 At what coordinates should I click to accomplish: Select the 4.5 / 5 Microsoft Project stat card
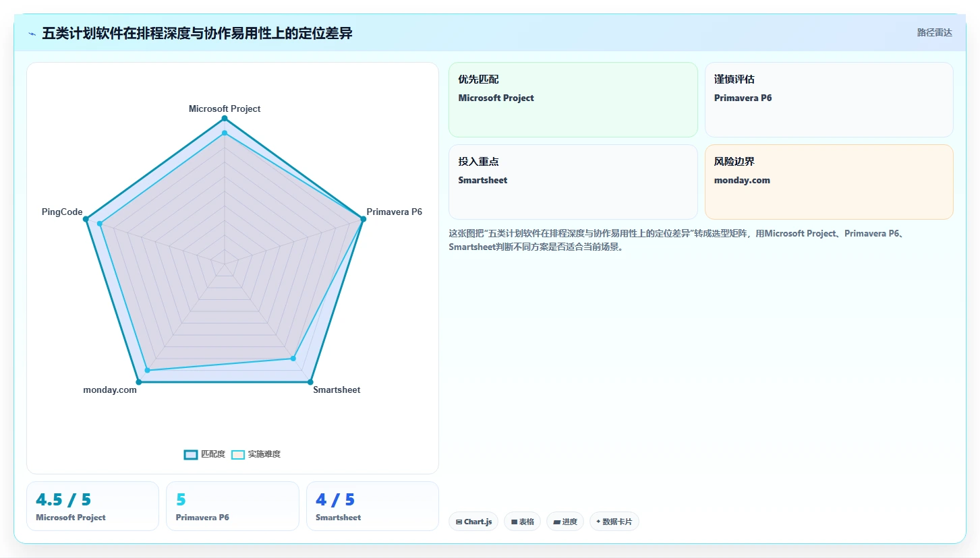pos(92,506)
